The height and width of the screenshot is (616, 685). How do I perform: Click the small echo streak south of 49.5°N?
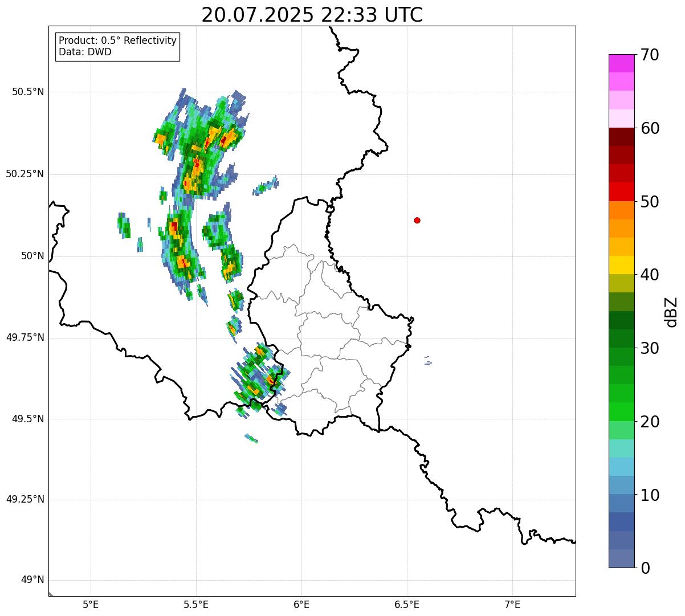[251, 438]
